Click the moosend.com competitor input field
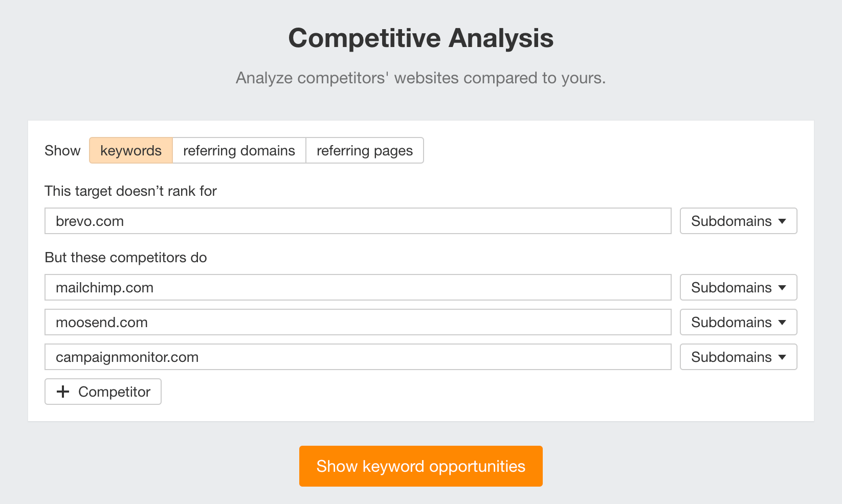This screenshot has height=504, width=842. [358, 322]
